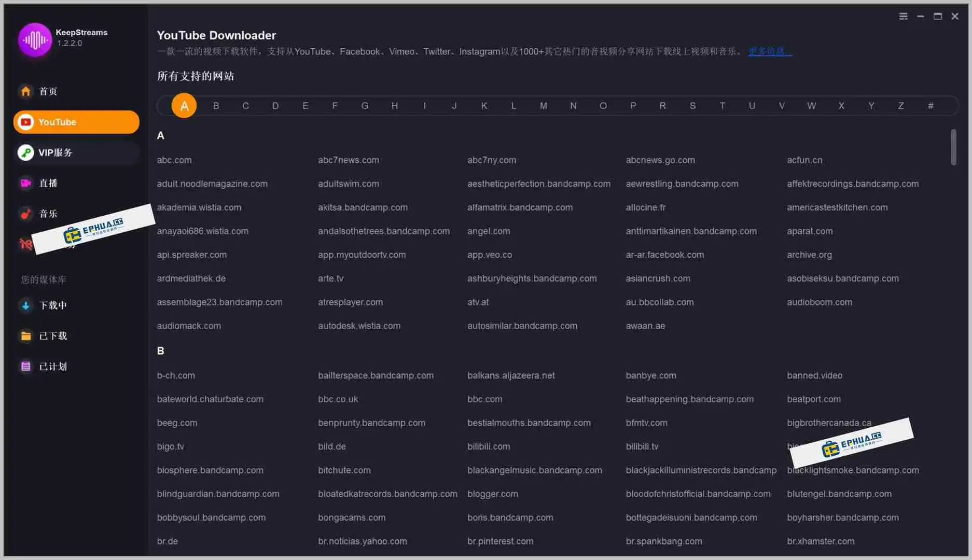This screenshot has height=560, width=972.
Task: Switch to letter Z in the alphabet bar
Action: (901, 105)
